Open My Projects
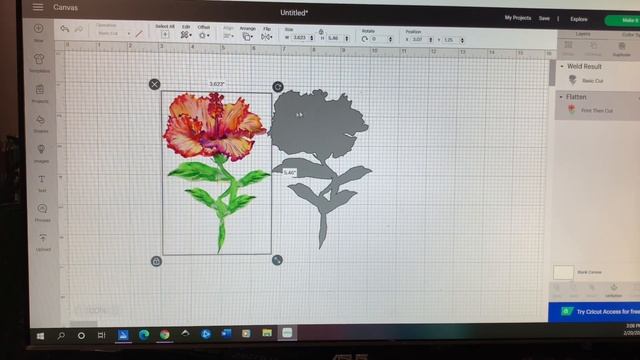Screen dimensions: 640x360 [518, 18]
